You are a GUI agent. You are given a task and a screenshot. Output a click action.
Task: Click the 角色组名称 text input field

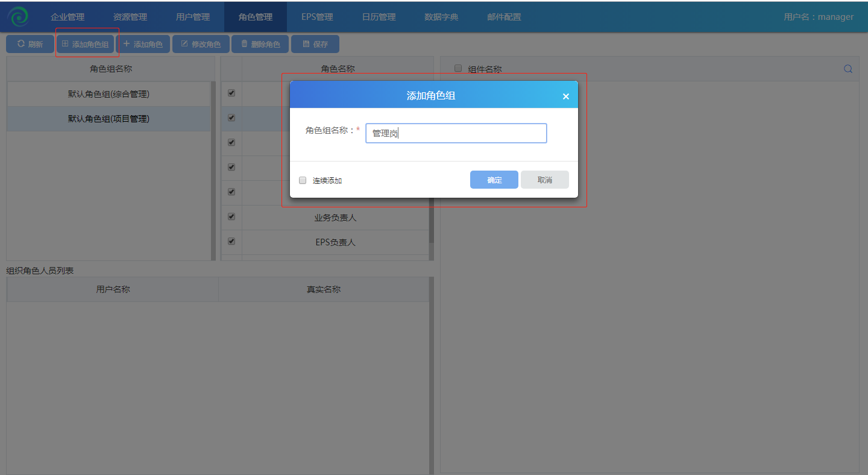[456, 133]
